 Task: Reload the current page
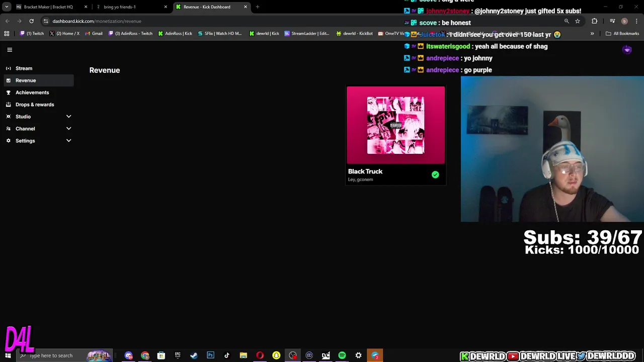31,21
